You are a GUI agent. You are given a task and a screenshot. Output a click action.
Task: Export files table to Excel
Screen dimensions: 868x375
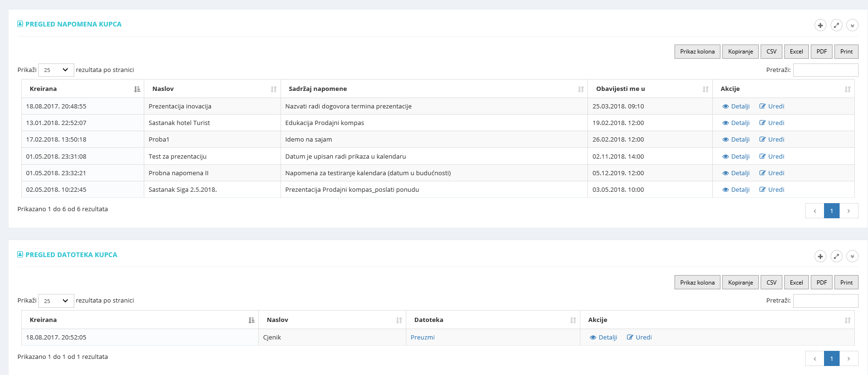[797, 283]
